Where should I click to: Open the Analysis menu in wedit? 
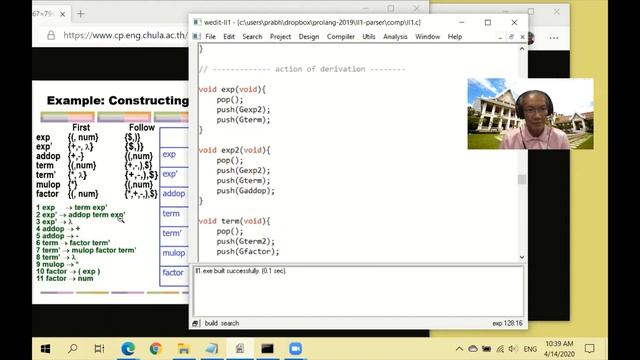[x=395, y=37]
